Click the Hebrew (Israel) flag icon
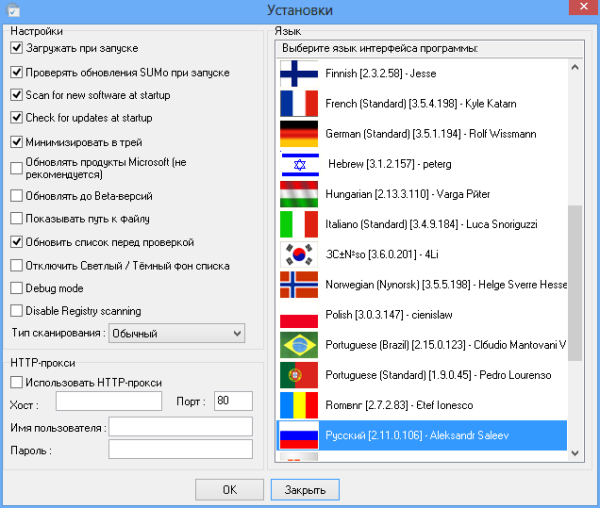This screenshot has width=600, height=508. coord(300,164)
